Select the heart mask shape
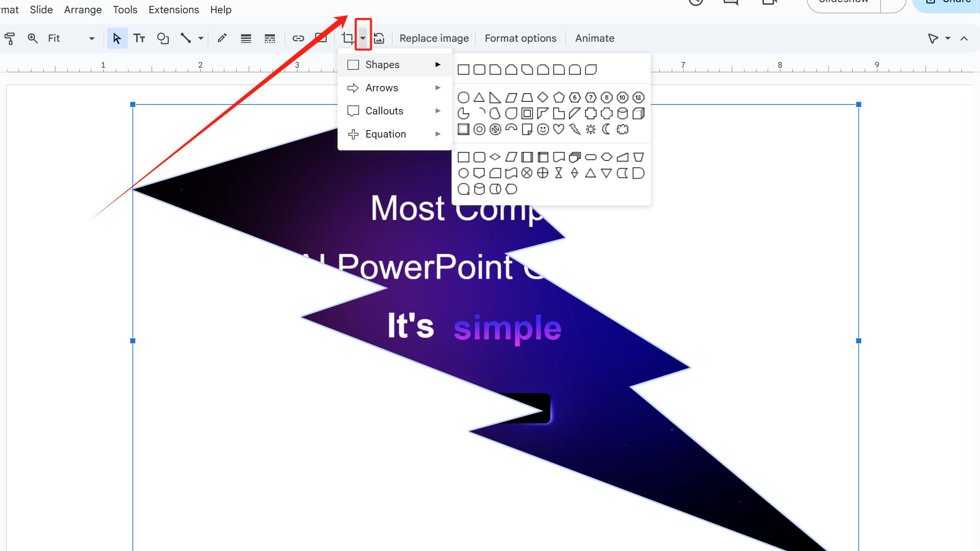This screenshot has height=551, width=980. click(x=559, y=129)
